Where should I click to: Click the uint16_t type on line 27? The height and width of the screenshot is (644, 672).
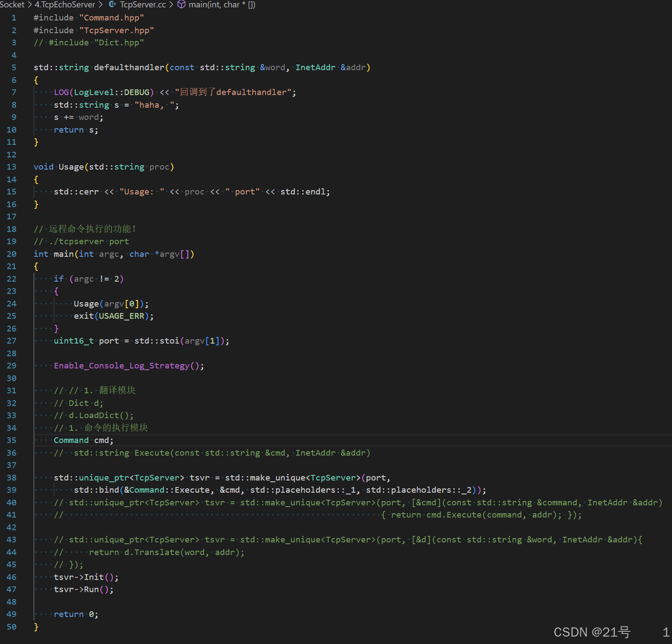[x=74, y=341]
